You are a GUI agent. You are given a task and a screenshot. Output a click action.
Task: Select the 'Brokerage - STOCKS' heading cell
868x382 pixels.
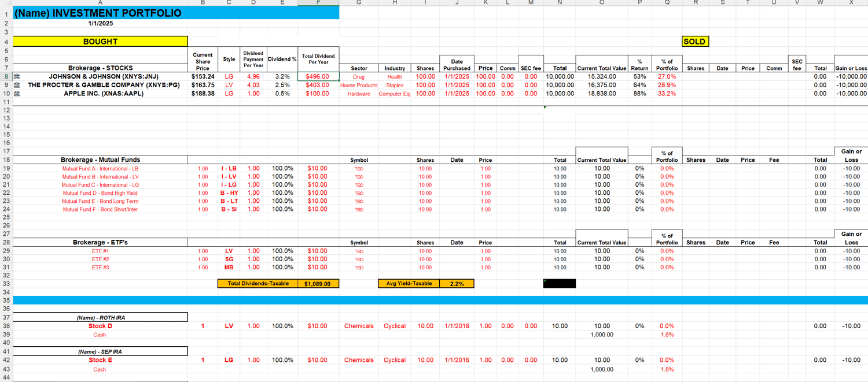(100, 68)
